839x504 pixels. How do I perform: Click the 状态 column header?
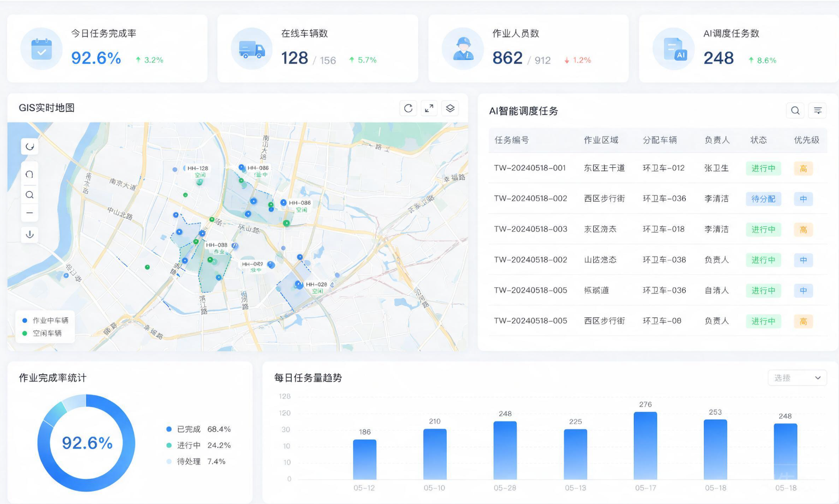click(758, 140)
